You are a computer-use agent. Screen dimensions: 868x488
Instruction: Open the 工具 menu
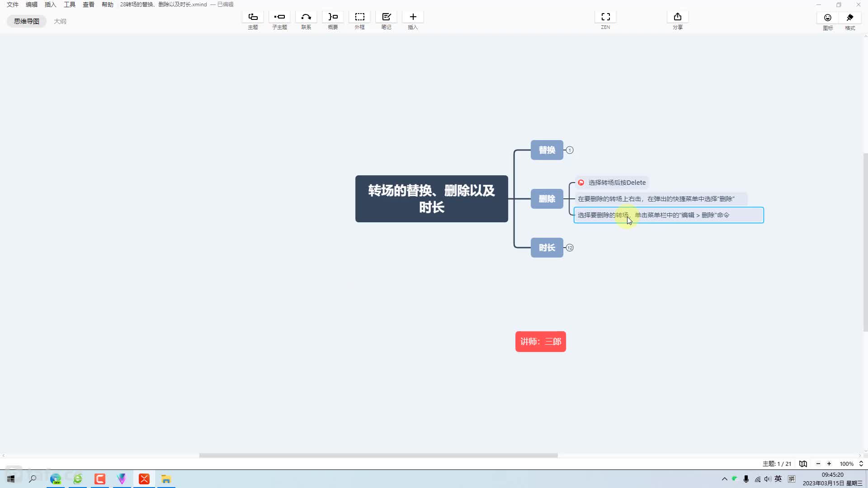point(70,5)
